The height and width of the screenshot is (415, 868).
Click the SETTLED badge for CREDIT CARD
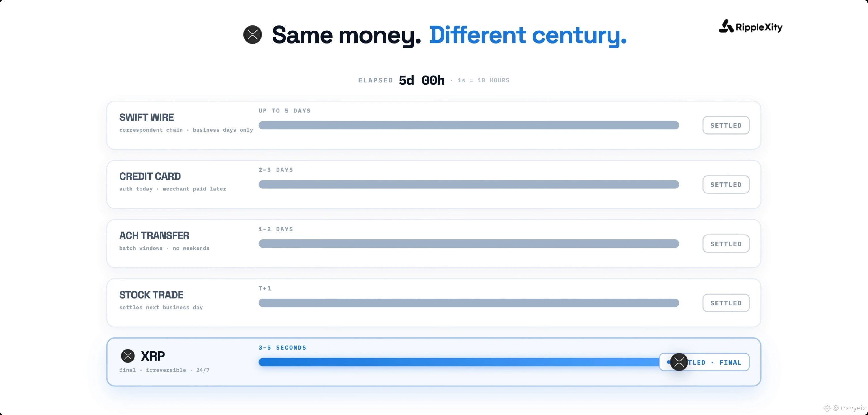(726, 185)
